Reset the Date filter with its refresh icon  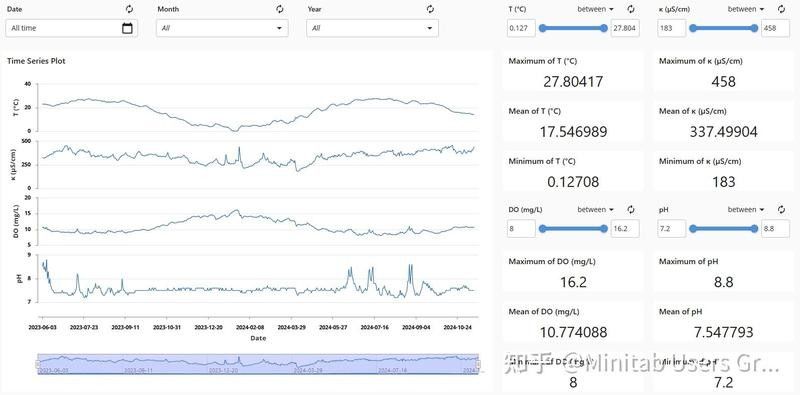(x=129, y=9)
